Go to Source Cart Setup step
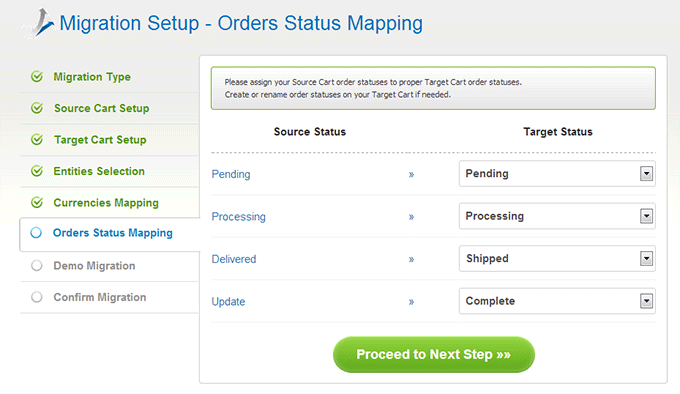The width and height of the screenshot is (680, 394). coord(101,108)
